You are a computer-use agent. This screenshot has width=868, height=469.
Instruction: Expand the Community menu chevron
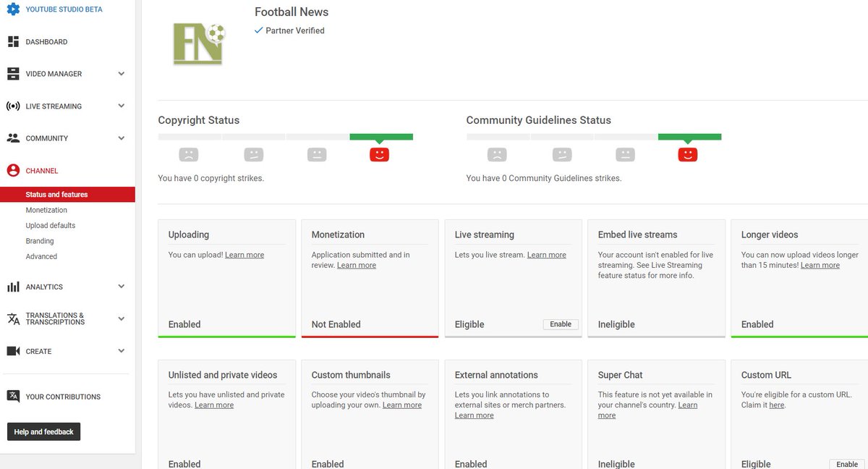click(x=122, y=138)
